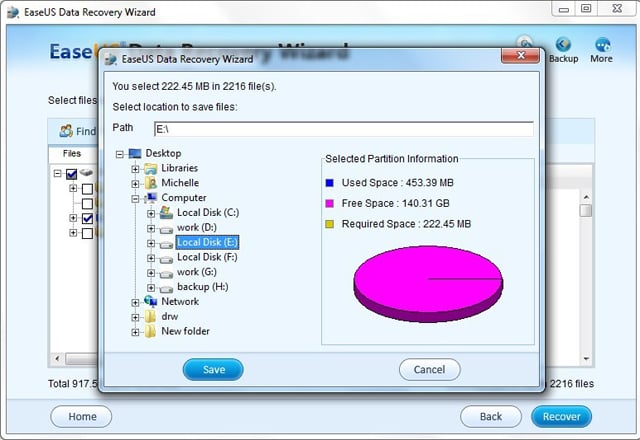Screen dimensions: 640x440
Task: Expand the New folder node
Action: coord(135,332)
